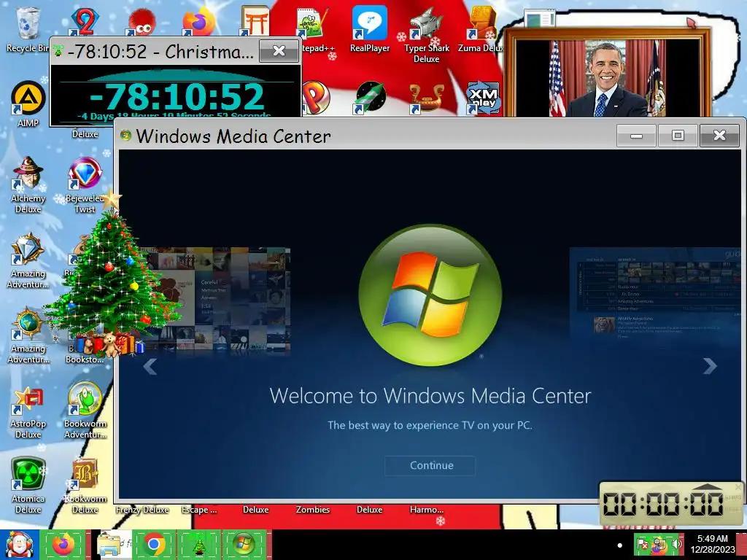
Task: Close the Christmas countdown window
Action: pos(279,51)
